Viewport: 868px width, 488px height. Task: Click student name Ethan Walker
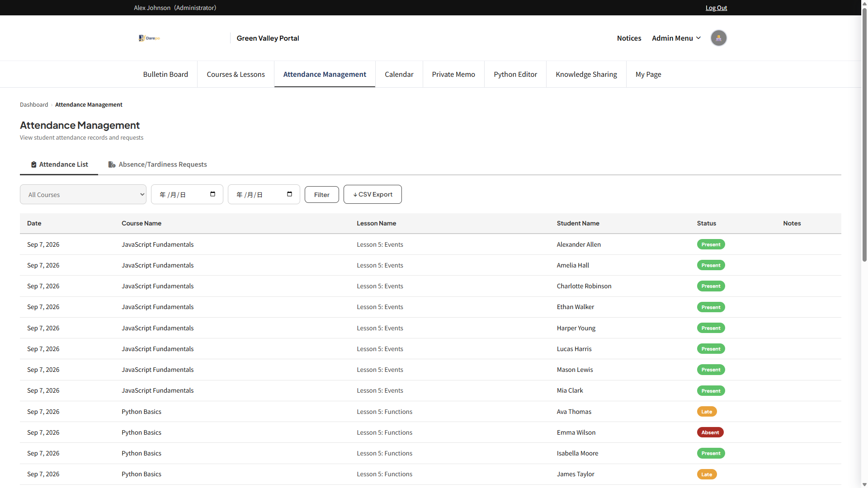576,307
